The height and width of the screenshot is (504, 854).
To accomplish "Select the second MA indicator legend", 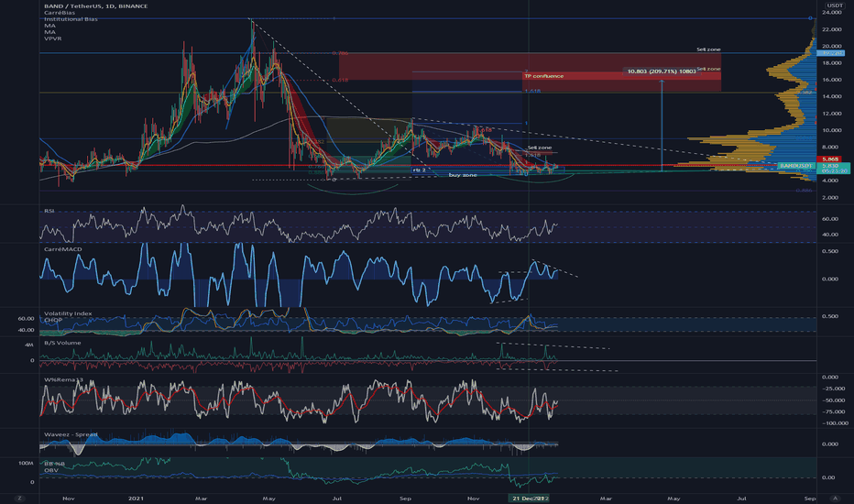I will click(49, 32).
